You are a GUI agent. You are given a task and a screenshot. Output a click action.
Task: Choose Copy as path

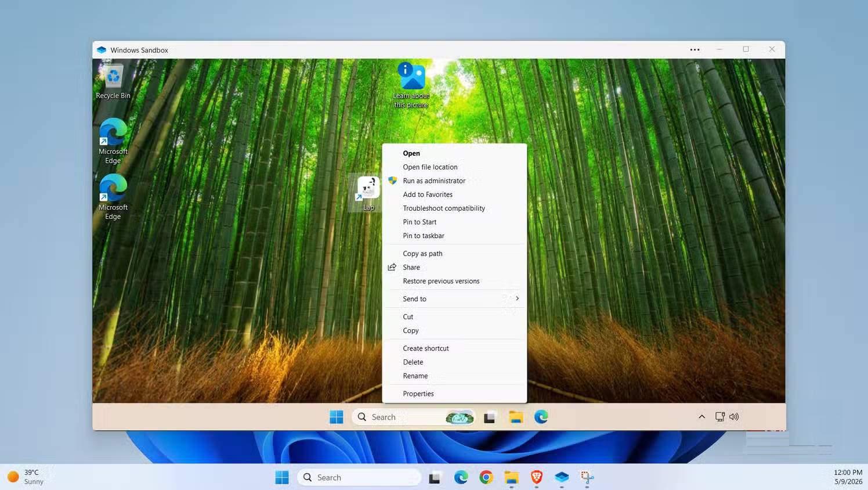(454, 254)
